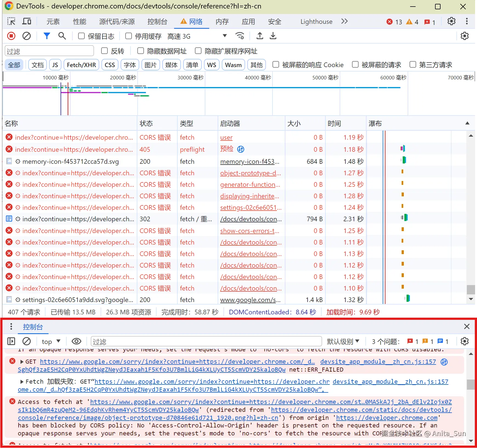
Task: Open throttling dropdown 高速 3G
Action: coord(197,36)
